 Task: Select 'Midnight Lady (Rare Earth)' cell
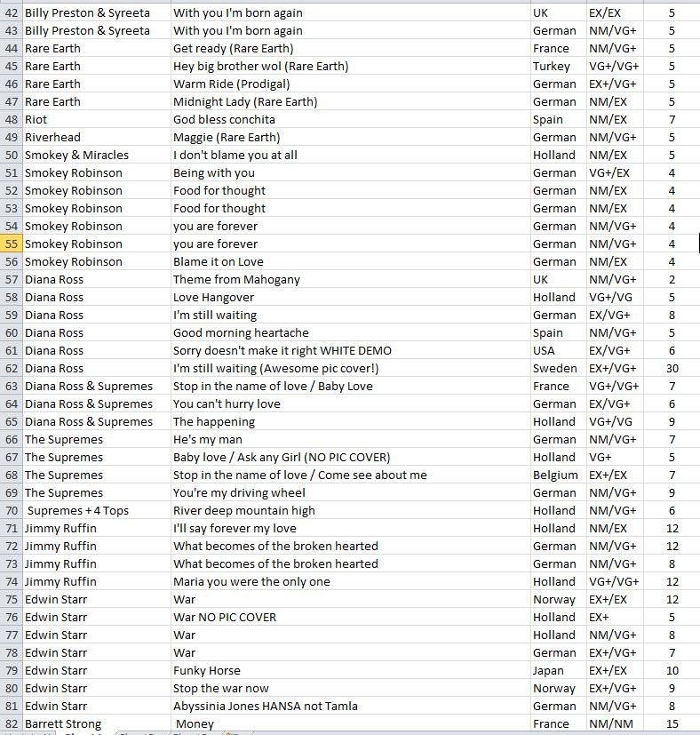pyautogui.click(x=351, y=101)
